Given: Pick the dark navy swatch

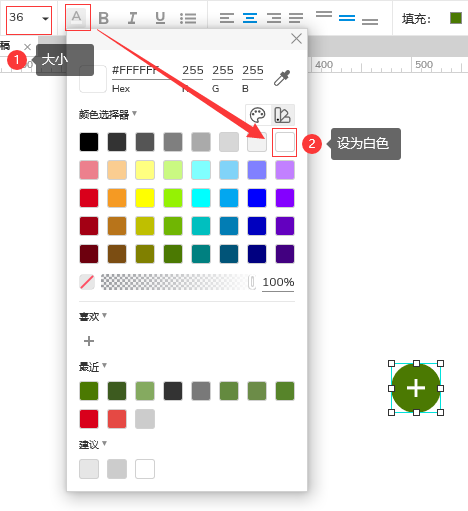Looking at the screenshot, I should 257,254.
